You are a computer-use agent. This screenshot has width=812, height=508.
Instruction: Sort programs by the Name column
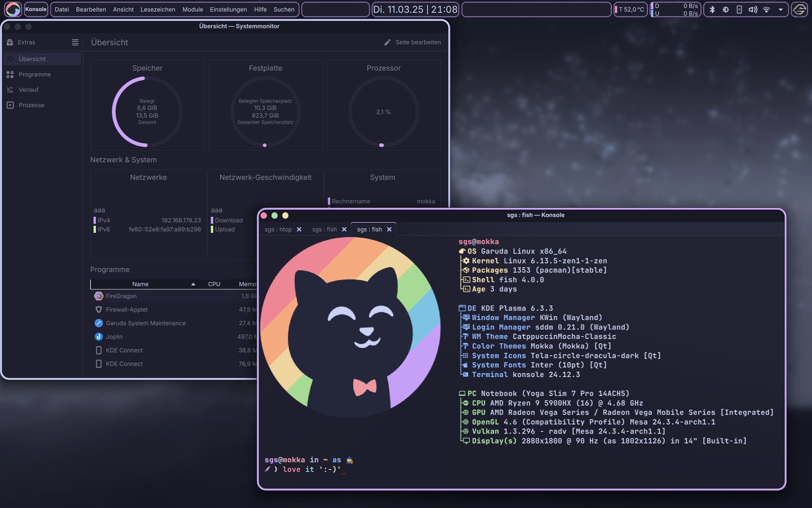click(x=140, y=284)
